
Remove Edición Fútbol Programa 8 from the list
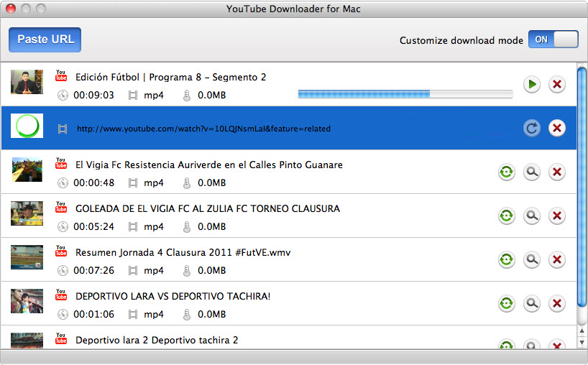click(557, 84)
